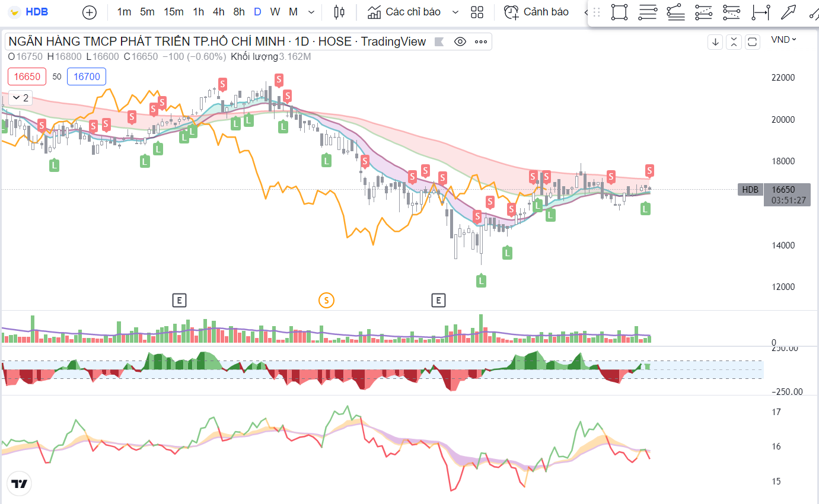The height and width of the screenshot is (504, 819).
Task: Switch to the 1m timeframe
Action: tap(124, 12)
